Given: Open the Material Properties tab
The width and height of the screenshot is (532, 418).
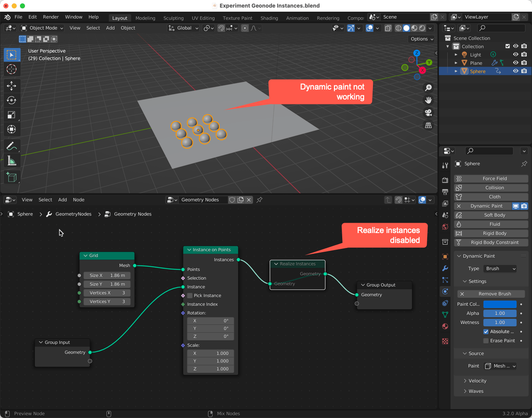Looking at the screenshot, I should pyautogui.click(x=445, y=326).
